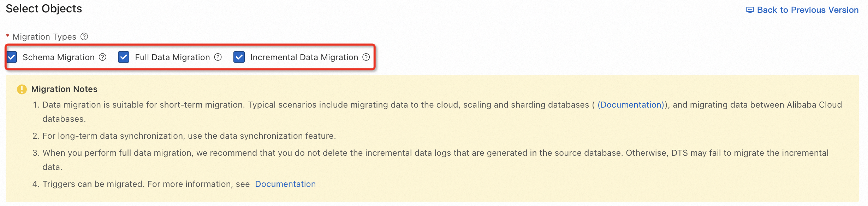Image resolution: width=868 pixels, height=206 pixels.
Task: Click the Schema Migration question mark icon
Action: tap(102, 57)
